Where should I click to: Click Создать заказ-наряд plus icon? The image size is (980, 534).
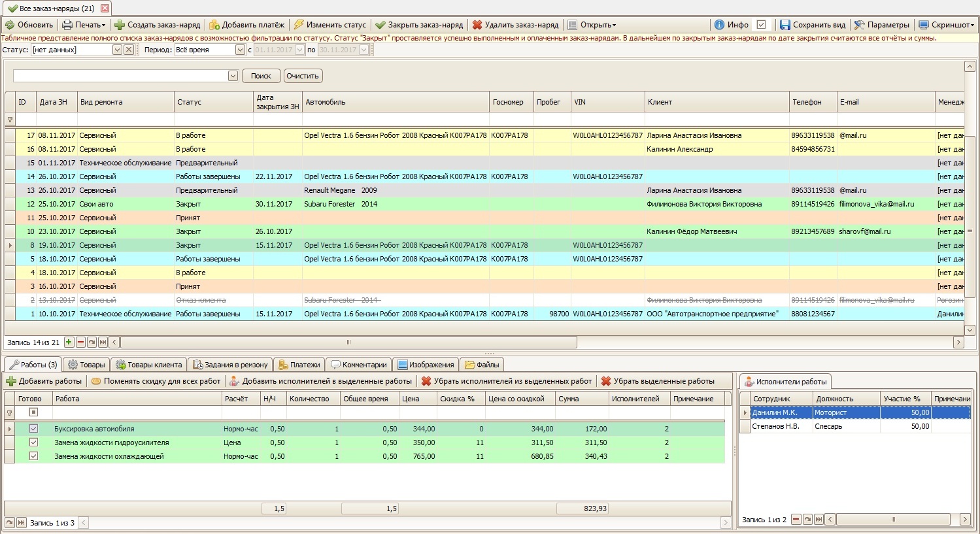(120, 25)
